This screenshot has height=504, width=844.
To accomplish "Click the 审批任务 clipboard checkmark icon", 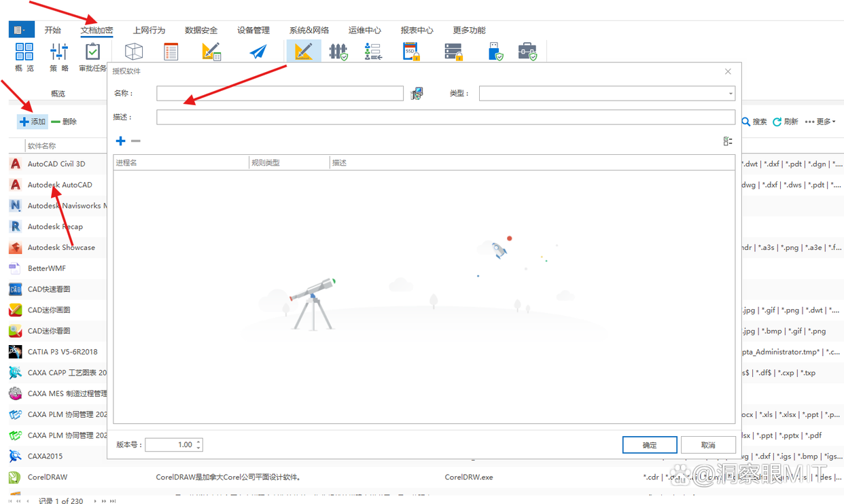I will [92, 52].
